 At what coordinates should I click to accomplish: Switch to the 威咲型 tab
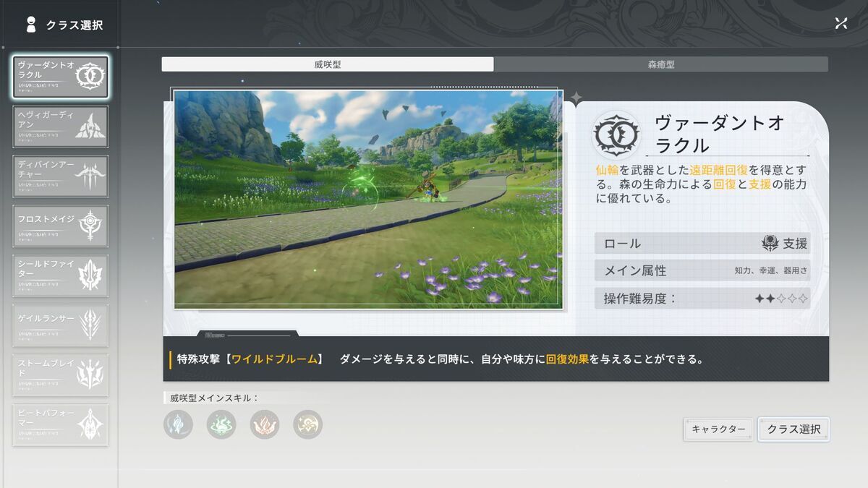(328, 64)
